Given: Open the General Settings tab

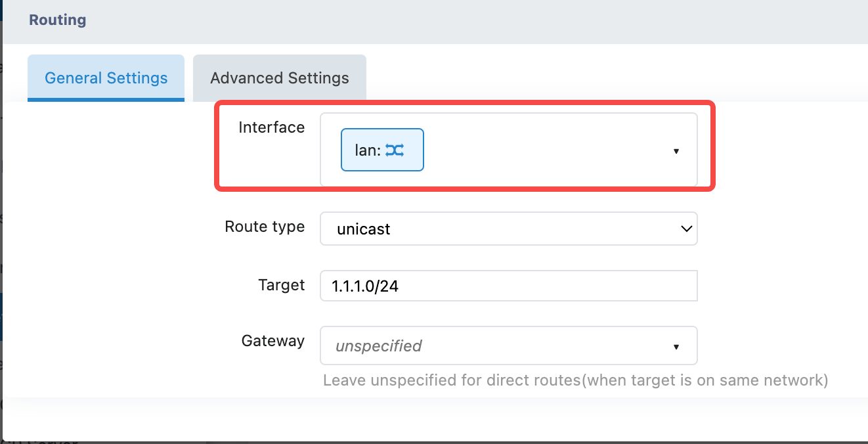Looking at the screenshot, I should coord(106,78).
